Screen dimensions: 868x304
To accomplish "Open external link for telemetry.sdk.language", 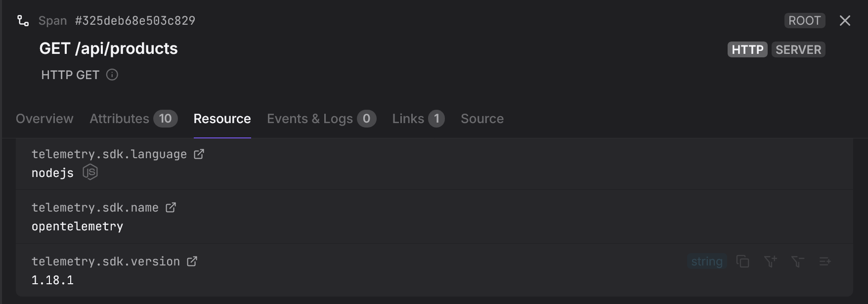I will pos(199,154).
